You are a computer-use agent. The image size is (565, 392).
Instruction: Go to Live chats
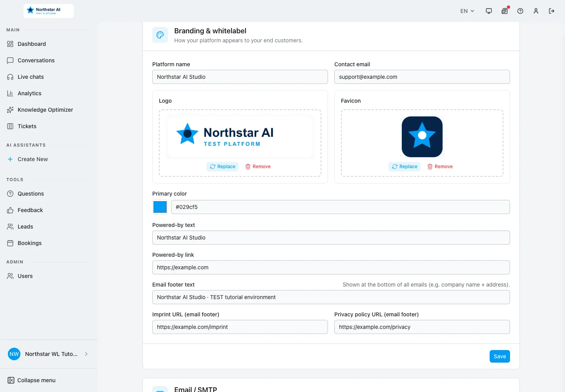(49, 77)
